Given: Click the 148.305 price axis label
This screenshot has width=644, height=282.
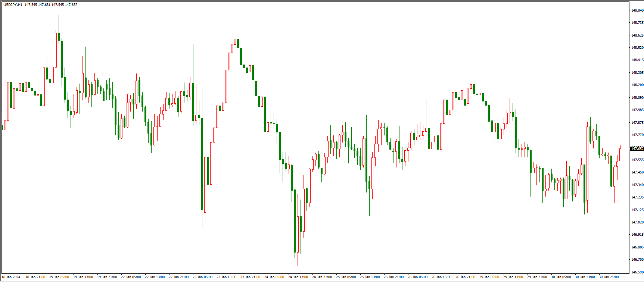Looking at the screenshot, I should pos(637,73).
